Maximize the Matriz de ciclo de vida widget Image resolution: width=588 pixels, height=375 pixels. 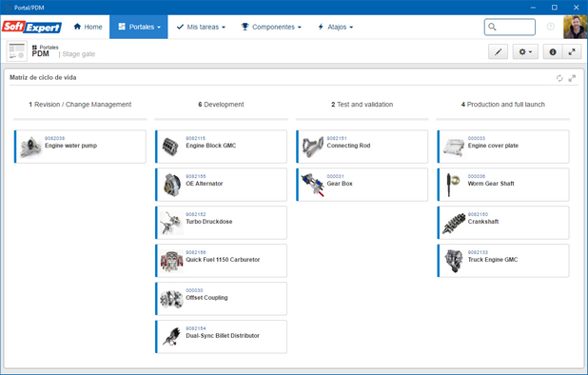coord(572,78)
